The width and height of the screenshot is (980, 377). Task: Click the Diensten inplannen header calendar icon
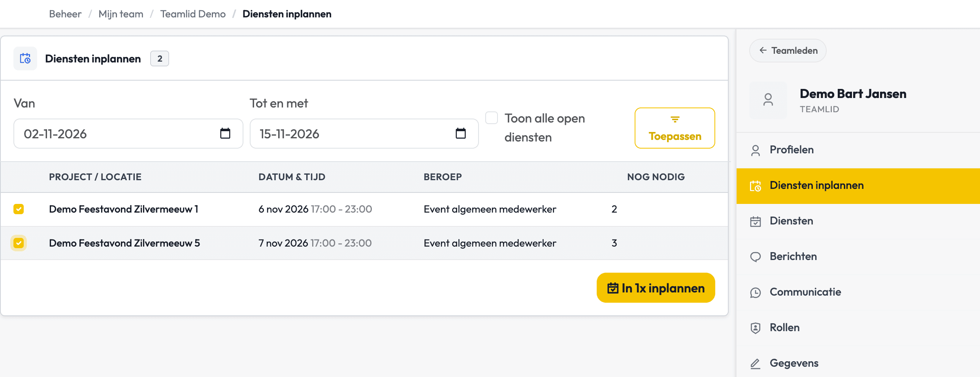25,58
